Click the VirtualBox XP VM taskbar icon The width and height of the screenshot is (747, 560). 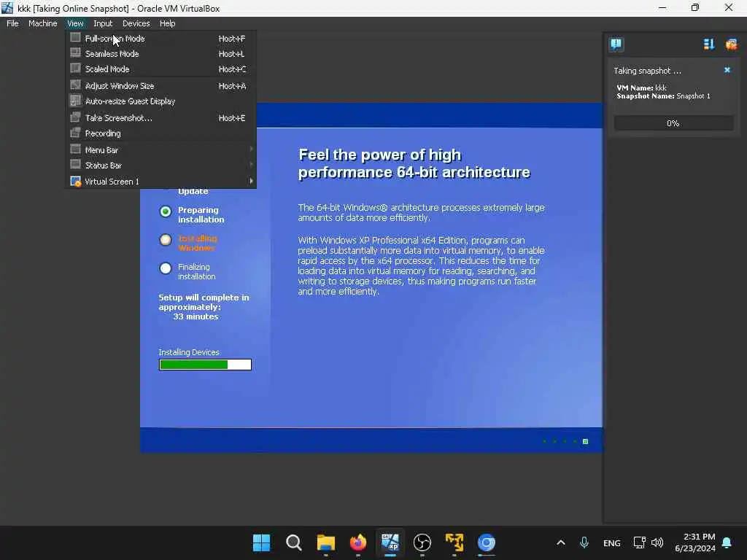(x=390, y=542)
